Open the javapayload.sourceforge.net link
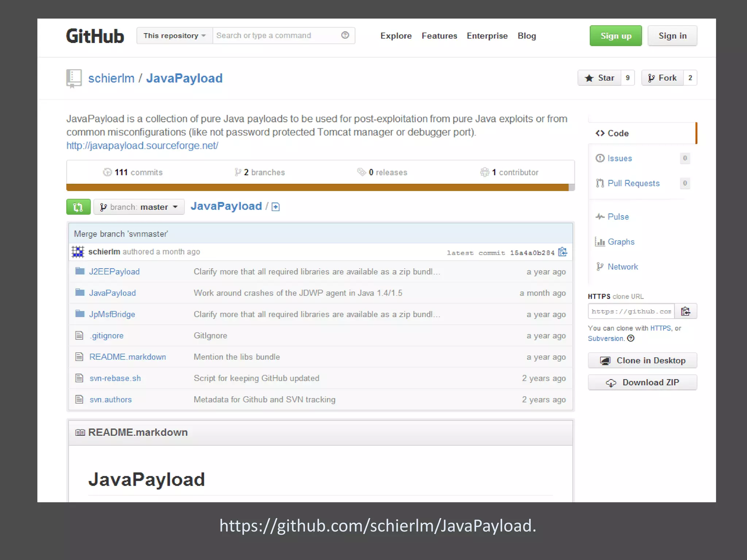The width and height of the screenshot is (747, 560). pyautogui.click(x=142, y=145)
